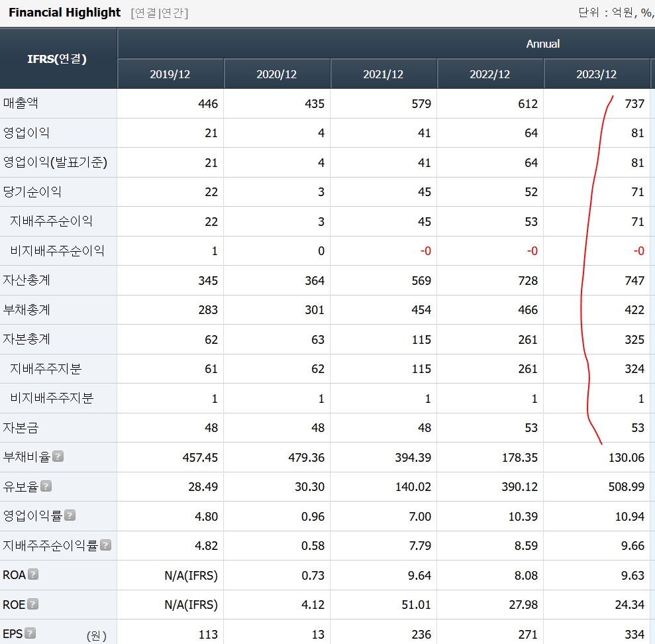This screenshot has width=655, height=644.
Task: Click the 2021/12 지배주주순이익률 value 7.79
Action: 420,546
